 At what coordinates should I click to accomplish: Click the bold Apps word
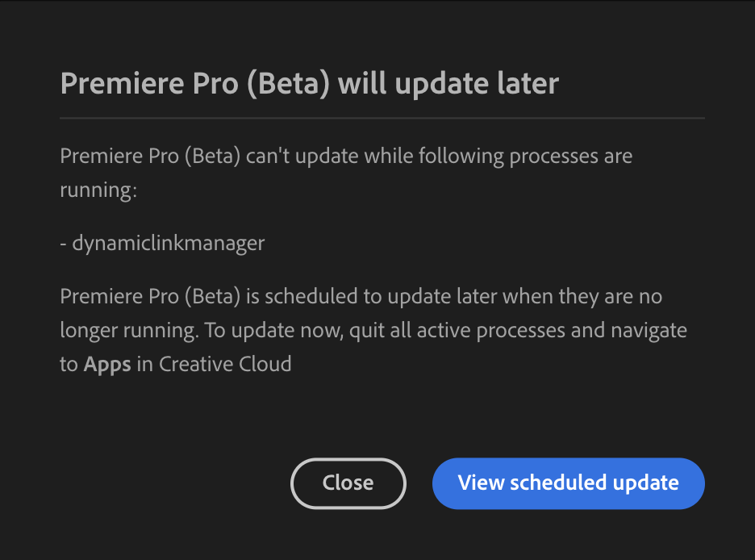pos(107,364)
